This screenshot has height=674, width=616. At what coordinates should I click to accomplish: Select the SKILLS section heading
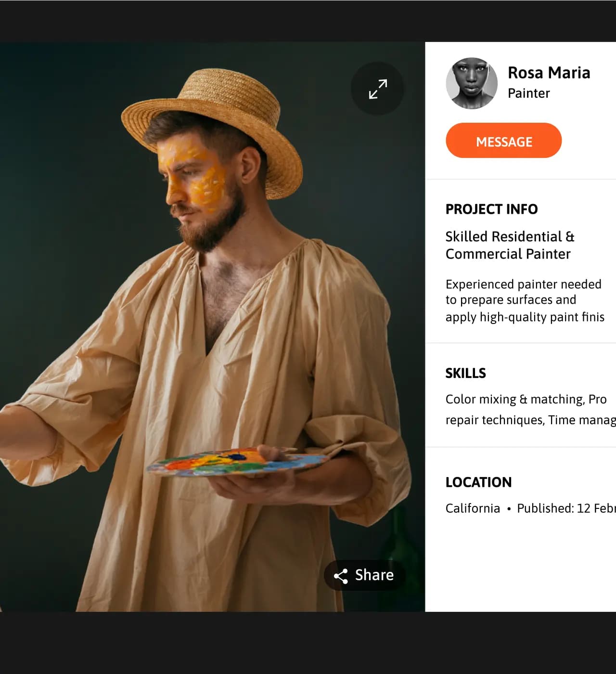coord(465,374)
